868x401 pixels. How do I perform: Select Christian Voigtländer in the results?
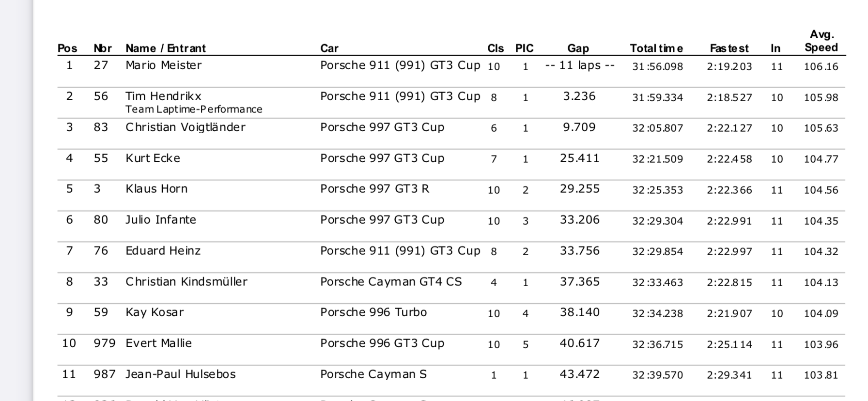click(186, 127)
